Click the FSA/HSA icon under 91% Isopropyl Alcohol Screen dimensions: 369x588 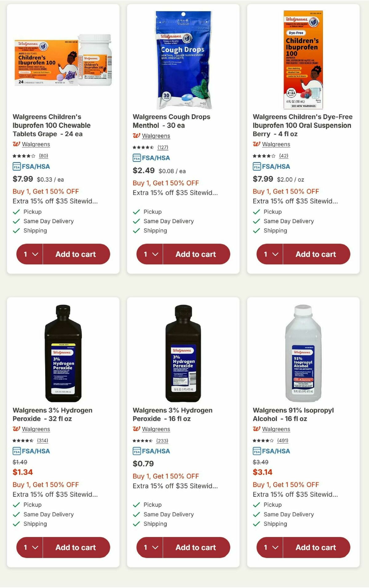[x=257, y=451]
